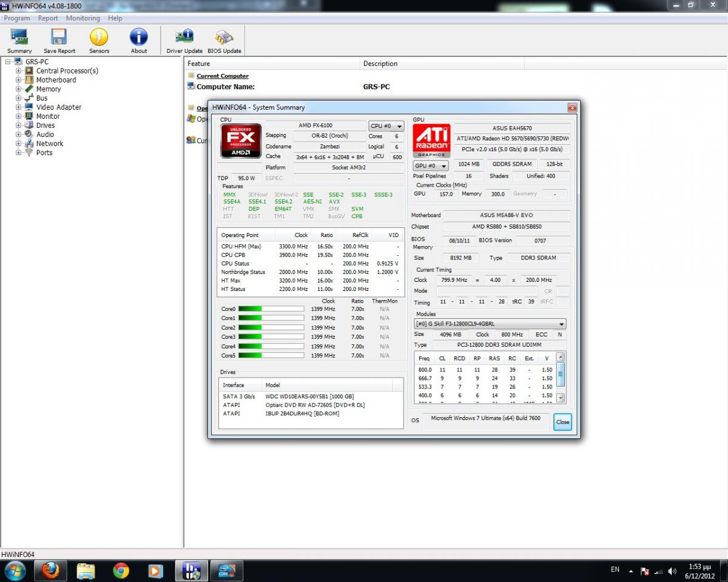The height and width of the screenshot is (582, 728).
Task: Click the Audio speaker icon in tree
Action: coord(29,135)
